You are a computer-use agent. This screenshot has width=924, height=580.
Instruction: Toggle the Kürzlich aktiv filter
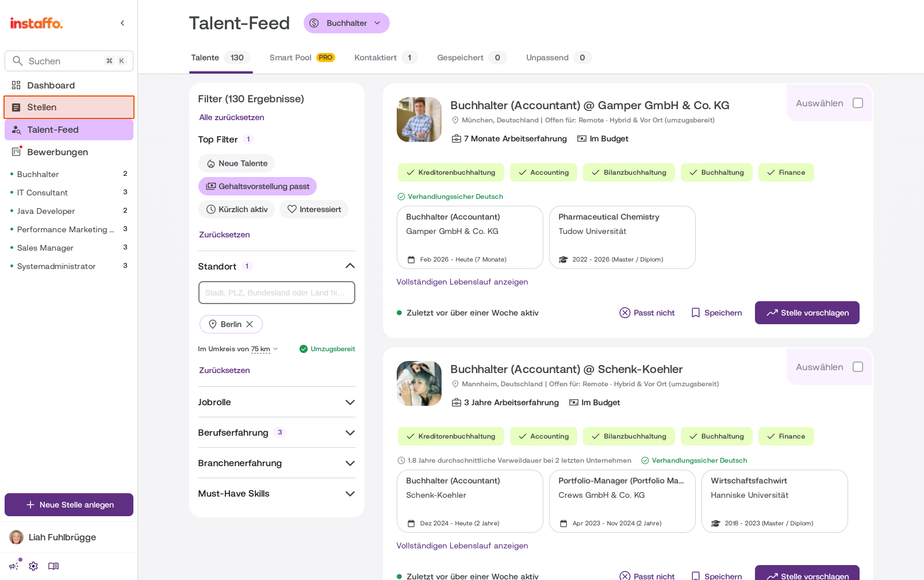(x=237, y=209)
